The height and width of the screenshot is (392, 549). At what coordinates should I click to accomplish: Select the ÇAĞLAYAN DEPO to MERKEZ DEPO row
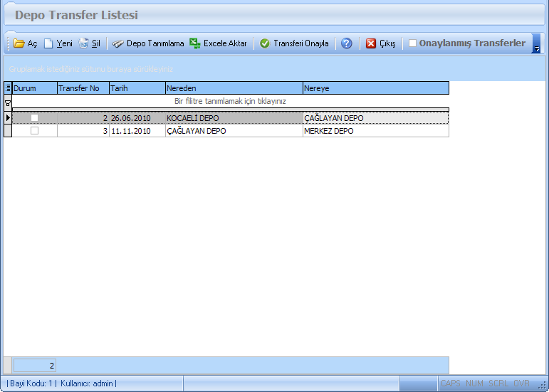tap(234, 131)
